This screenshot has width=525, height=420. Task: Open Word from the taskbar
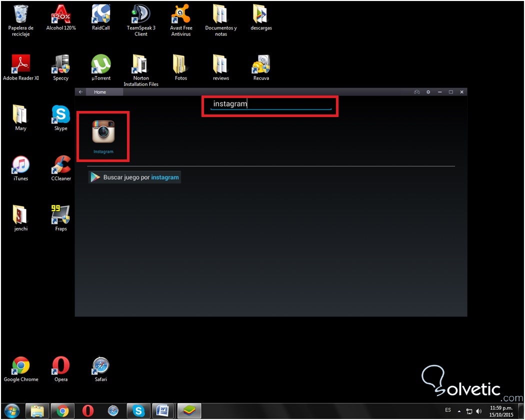click(x=163, y=410)
